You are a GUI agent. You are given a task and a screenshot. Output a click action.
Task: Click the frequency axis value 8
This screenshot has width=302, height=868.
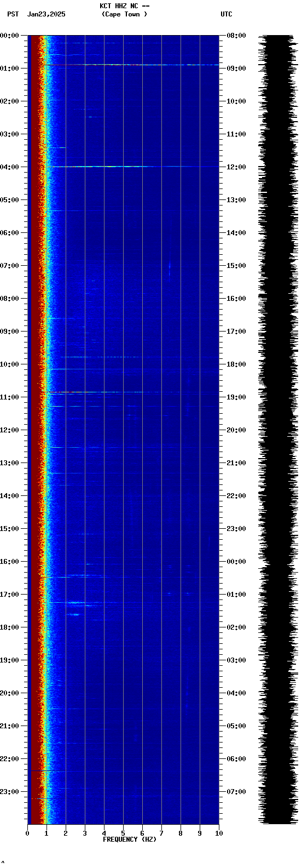[181, 833]
